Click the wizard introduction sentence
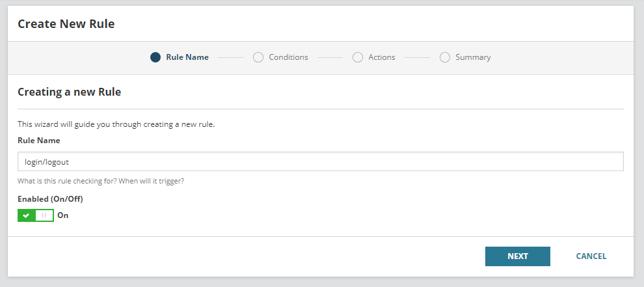Viewport: 644px width, 287px height. pos(116,124)
